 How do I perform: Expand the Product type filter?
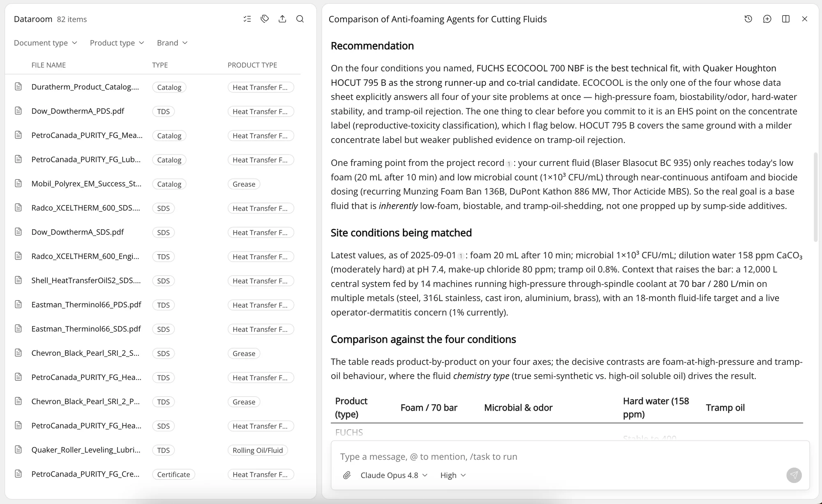(117, 43)
